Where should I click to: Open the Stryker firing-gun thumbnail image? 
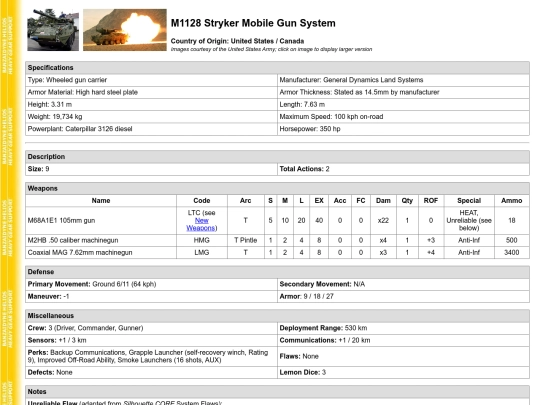(x=125, y=30)
